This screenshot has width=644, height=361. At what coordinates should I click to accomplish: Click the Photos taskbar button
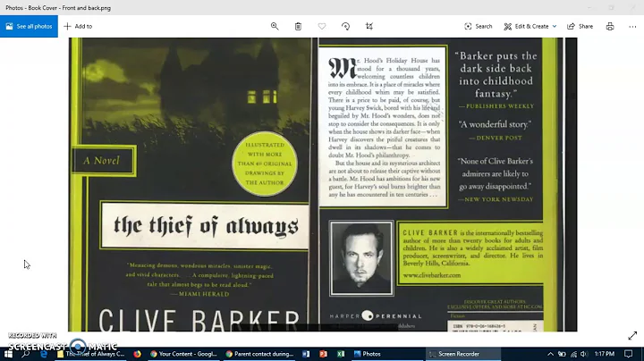(387, 354)
